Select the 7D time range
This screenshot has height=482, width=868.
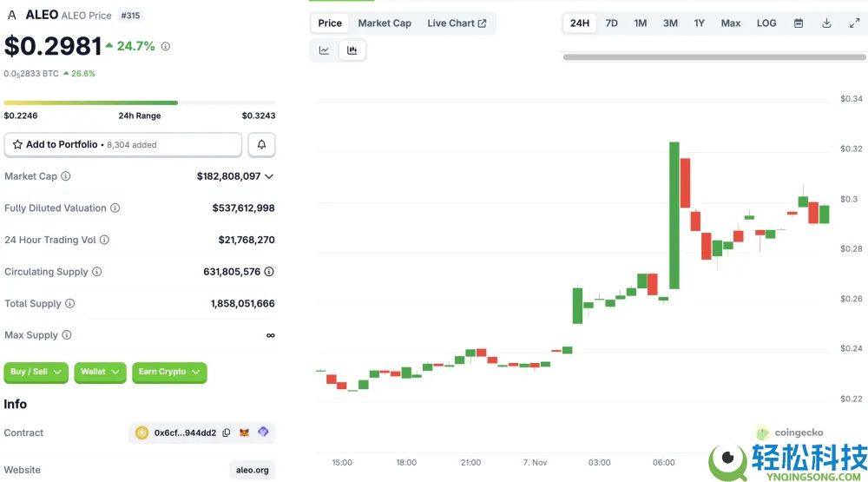coord(611,23)
